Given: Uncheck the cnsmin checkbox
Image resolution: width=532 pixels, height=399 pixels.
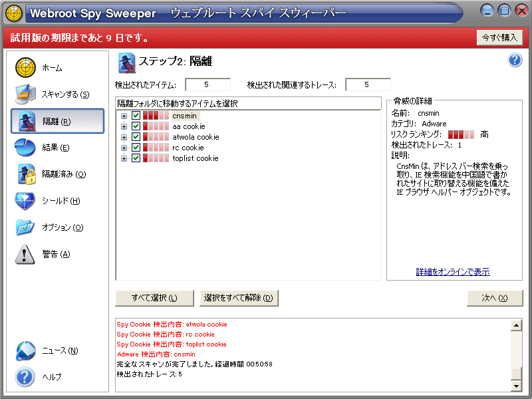Looking at the screenshot, I should (136, 116).
